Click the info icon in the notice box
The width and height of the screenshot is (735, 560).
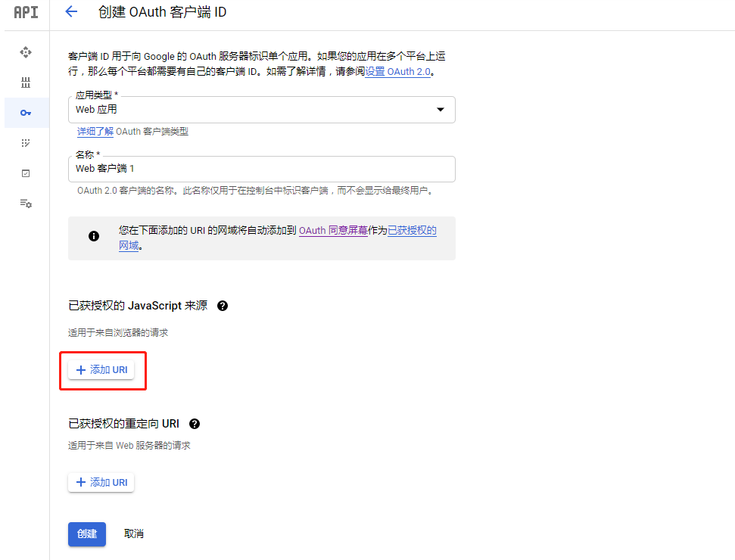point(94,236)
